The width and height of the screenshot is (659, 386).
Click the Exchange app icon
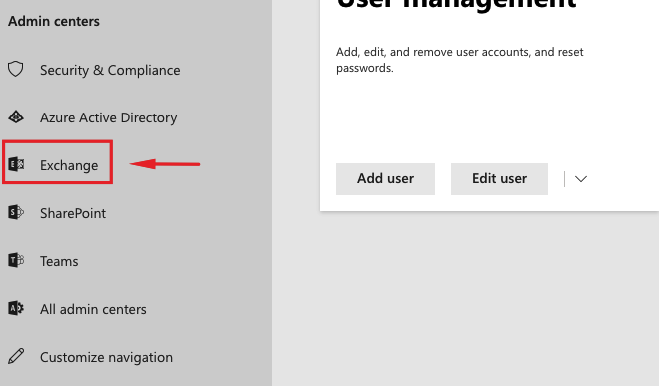16,164
